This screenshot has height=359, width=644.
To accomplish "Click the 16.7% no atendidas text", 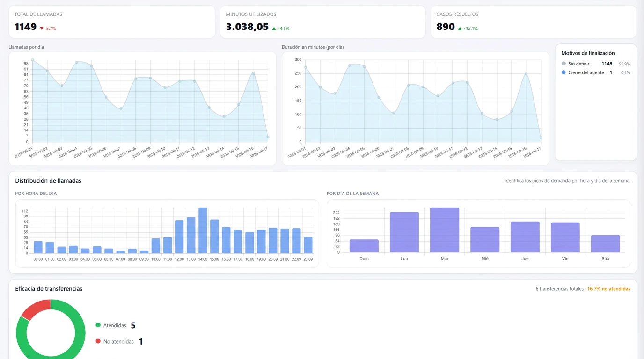I will point(608,289).
